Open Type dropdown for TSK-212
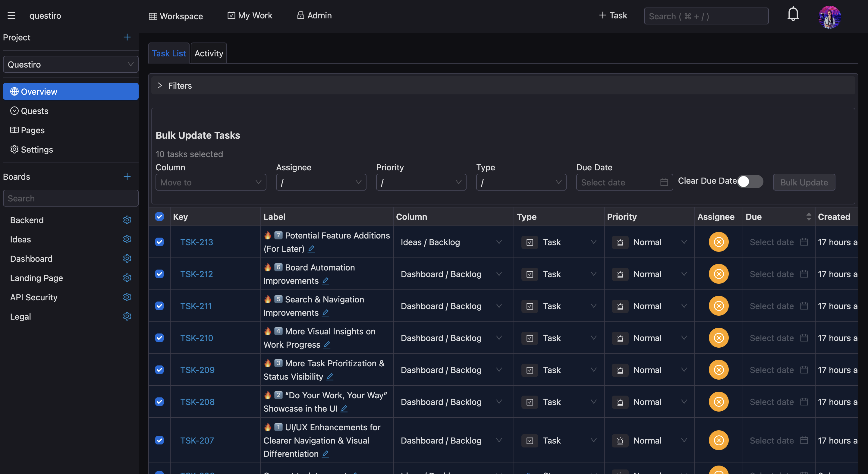 (559, 274)
